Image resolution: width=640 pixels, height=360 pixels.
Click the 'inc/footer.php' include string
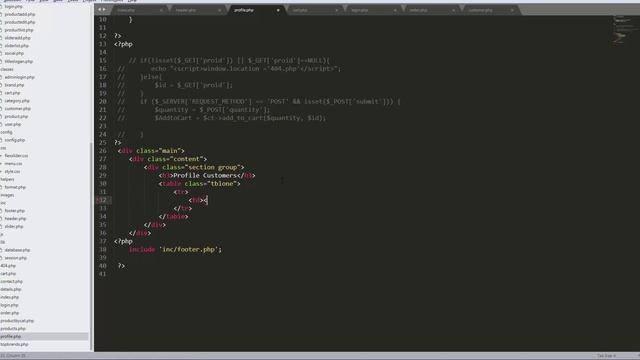pos(189,249)
